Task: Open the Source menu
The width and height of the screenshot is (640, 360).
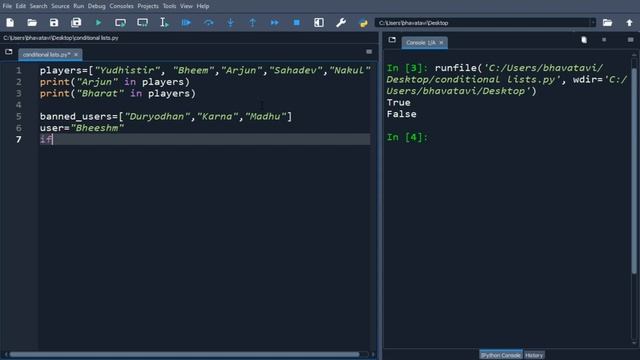Action: [x=60, y=6]
